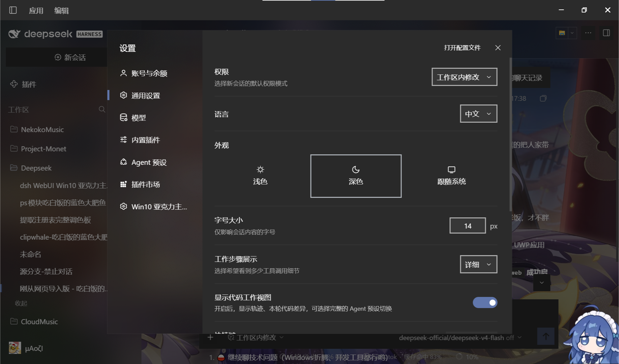The width and height of the screenshot is (619, 364).
Task: Click the send arrow button
Action: (546, 336)
